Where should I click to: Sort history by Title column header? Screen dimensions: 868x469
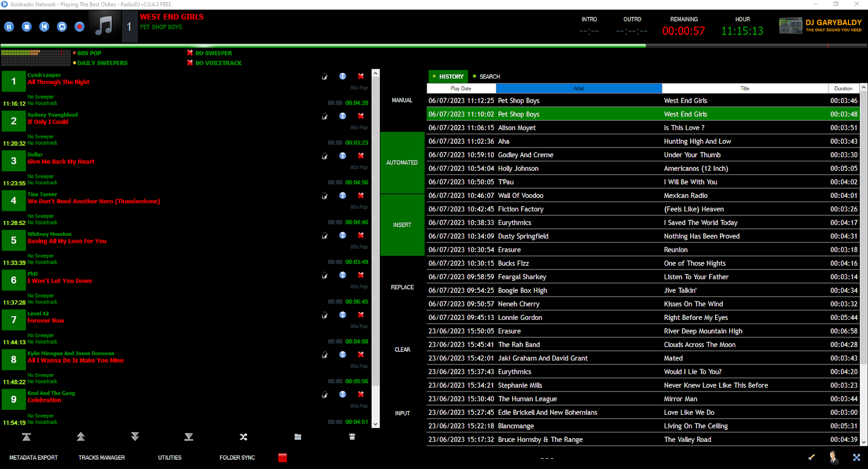(745, 88)
